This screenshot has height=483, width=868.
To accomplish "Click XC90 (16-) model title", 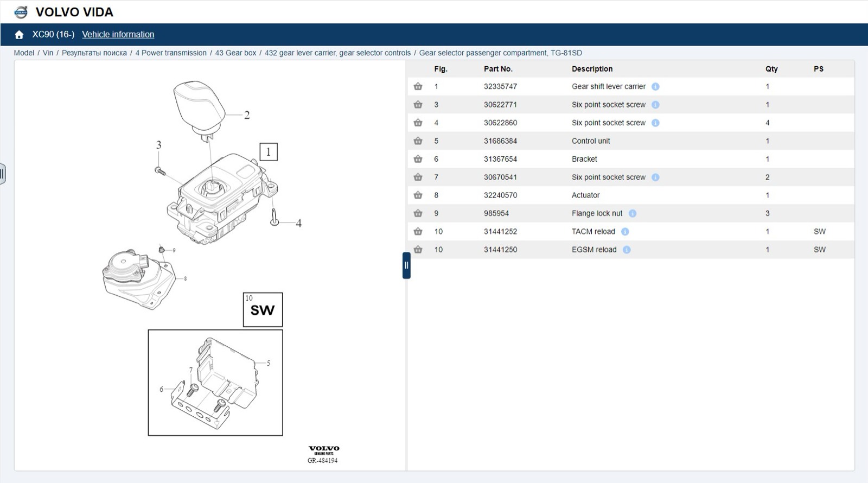I will 53,34.
